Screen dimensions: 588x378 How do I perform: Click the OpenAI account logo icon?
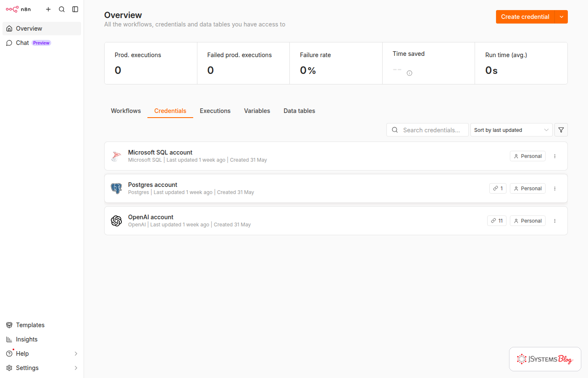click(x=116, y=220)
